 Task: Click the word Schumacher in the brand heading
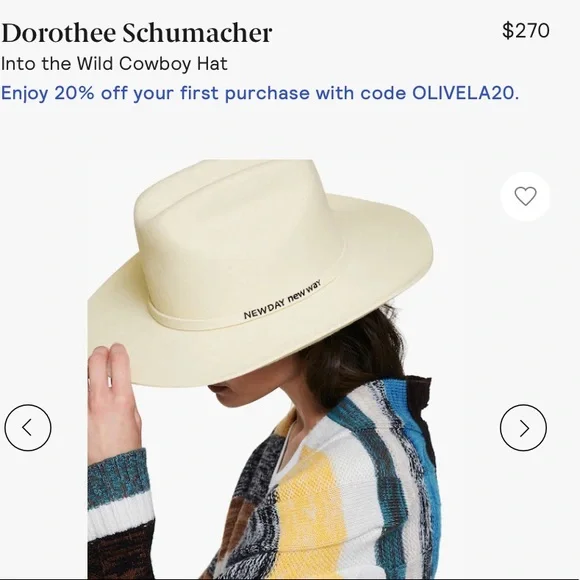[x=197, y=33]
